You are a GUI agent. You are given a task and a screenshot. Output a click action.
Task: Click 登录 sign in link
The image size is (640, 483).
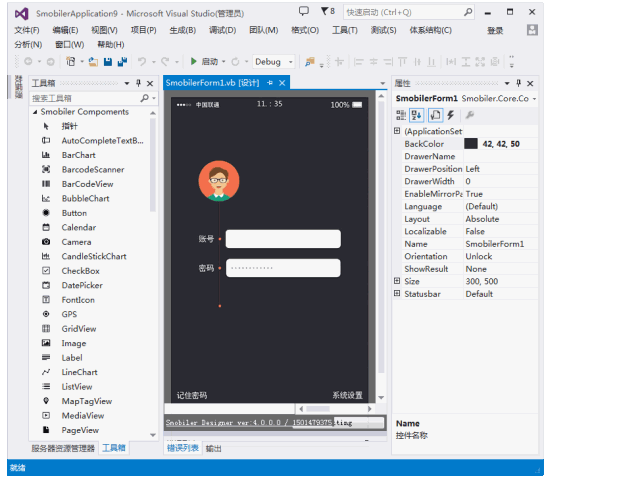tap(495, 31)
